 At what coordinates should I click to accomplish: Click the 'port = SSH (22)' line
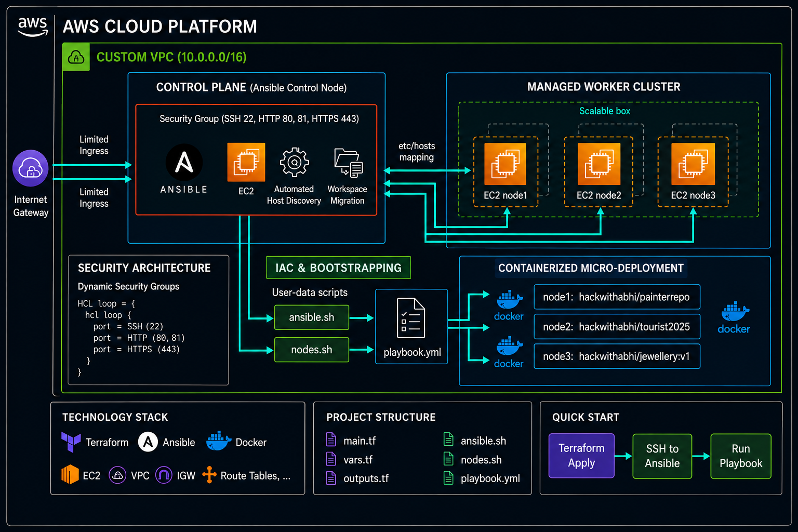pyautogui.click(x=128, y=326)
